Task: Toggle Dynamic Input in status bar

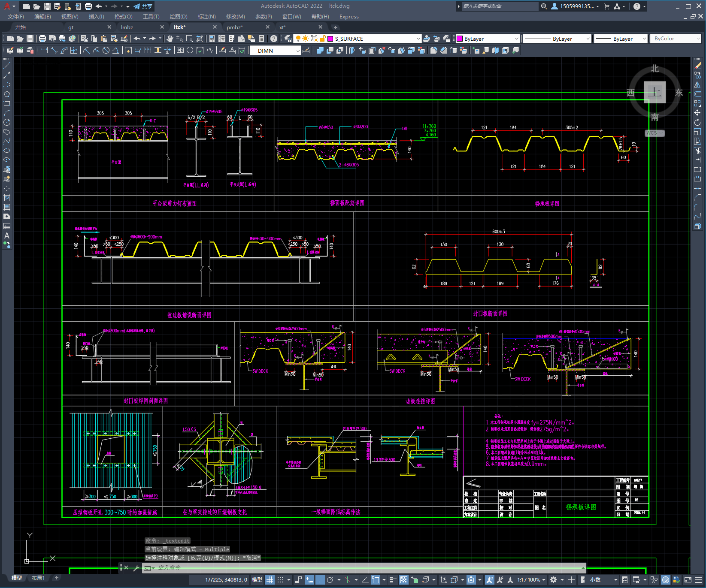Action: [309, 580]
